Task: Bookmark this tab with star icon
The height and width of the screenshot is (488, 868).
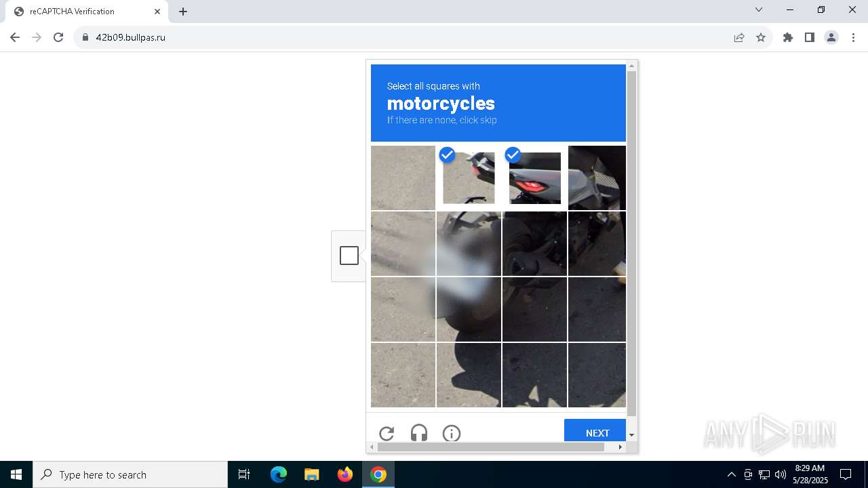Action: point(761,37)
